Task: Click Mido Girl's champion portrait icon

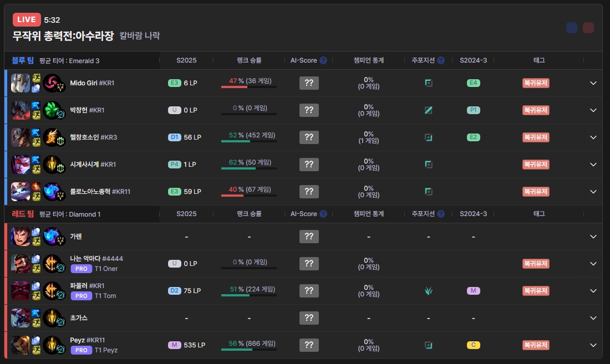Action: (21, 83)
